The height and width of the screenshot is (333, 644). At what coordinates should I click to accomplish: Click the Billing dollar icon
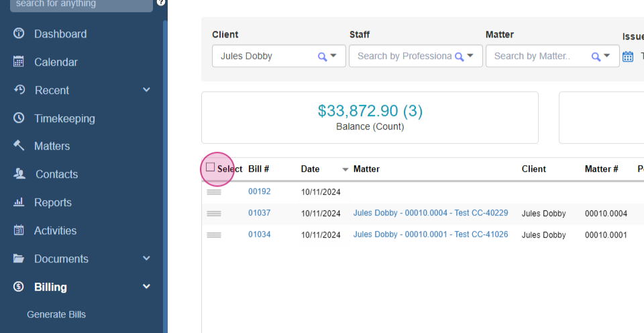point(19,287)
